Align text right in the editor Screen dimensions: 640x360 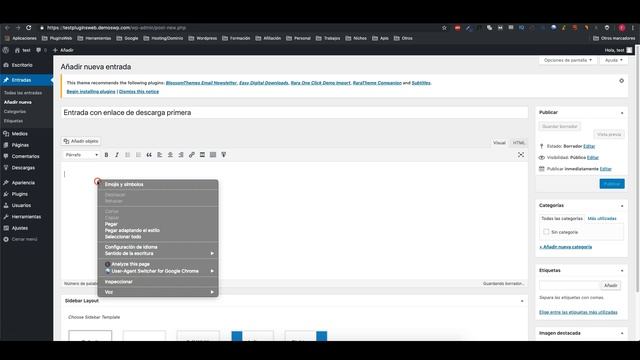[x=181, y=155]
